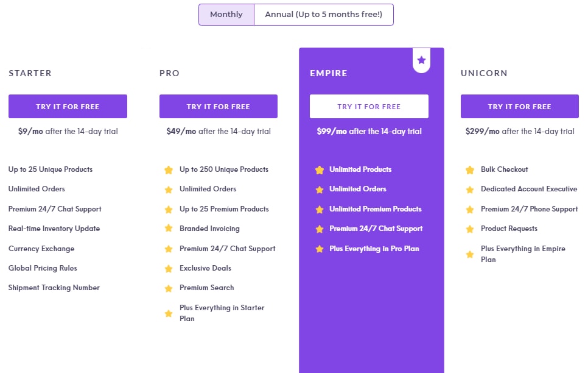Screen dimensions: 588x373
Task: Click star icon beside Exclusive Deals
Action: click(x=169, y=268)
